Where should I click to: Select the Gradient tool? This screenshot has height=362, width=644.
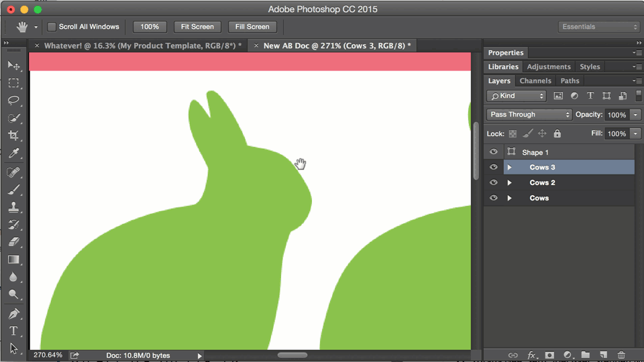(x=13, y=259)
